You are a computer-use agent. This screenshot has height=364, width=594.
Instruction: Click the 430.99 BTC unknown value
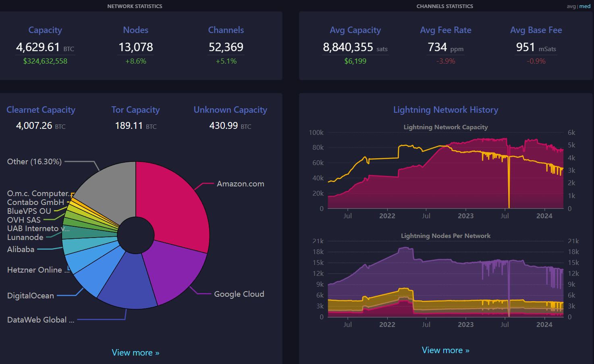pos(230,126)
